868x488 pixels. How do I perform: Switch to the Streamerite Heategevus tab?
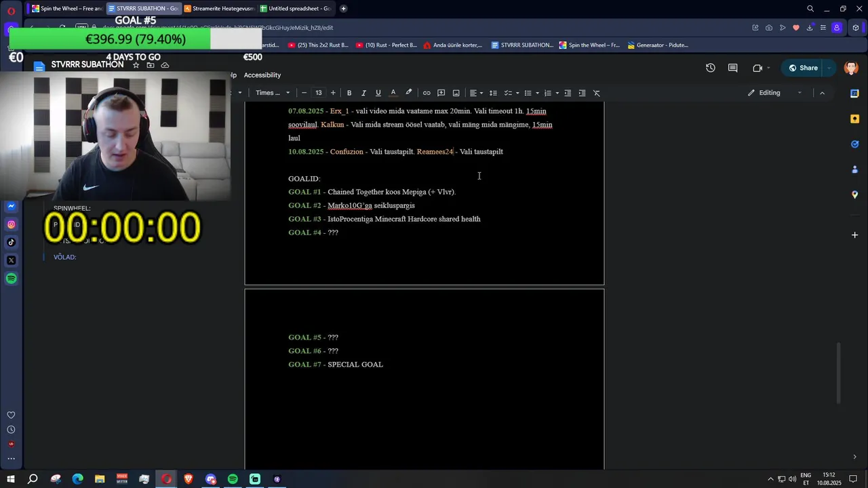pyautogui.click(x=220, y=9)
